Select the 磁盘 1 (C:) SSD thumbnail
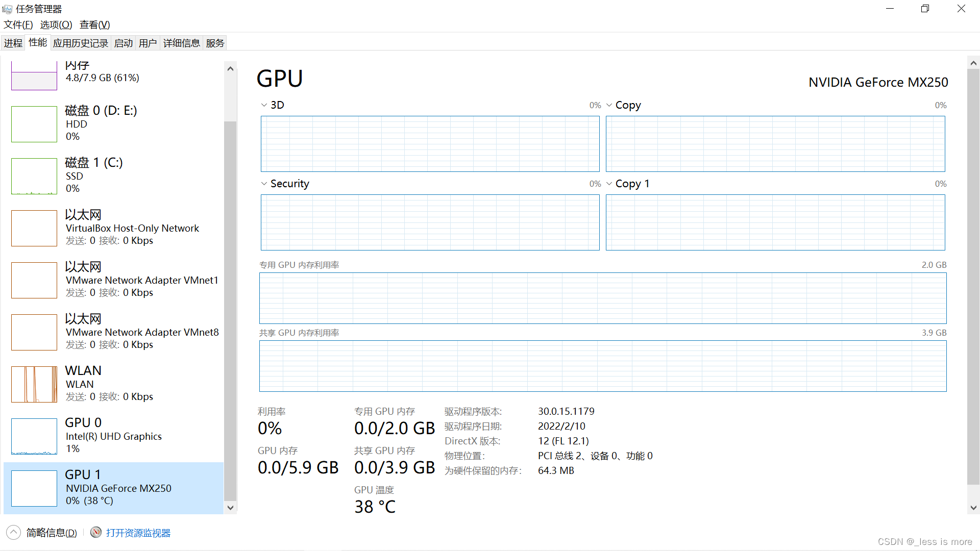The height and width of the screenshot is (551, 980). click(34, 176)
